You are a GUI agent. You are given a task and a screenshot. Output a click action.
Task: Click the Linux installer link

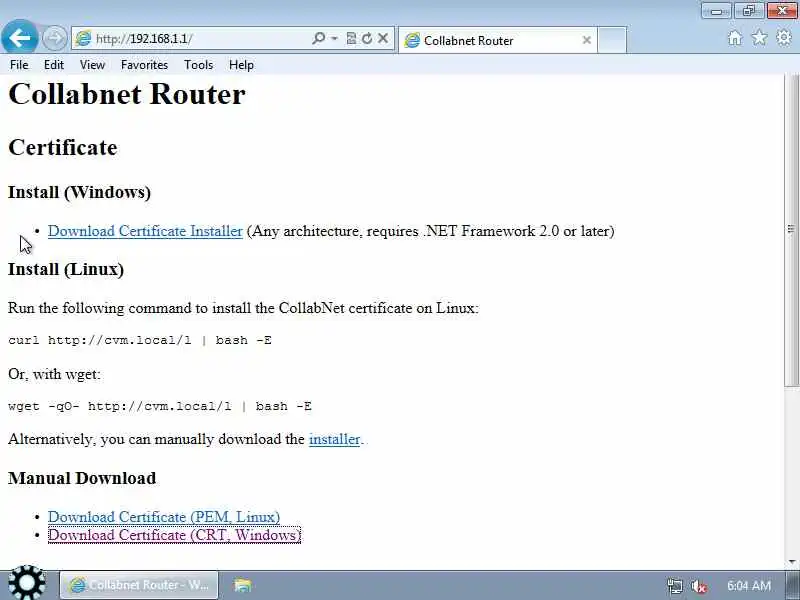(334, 439)
